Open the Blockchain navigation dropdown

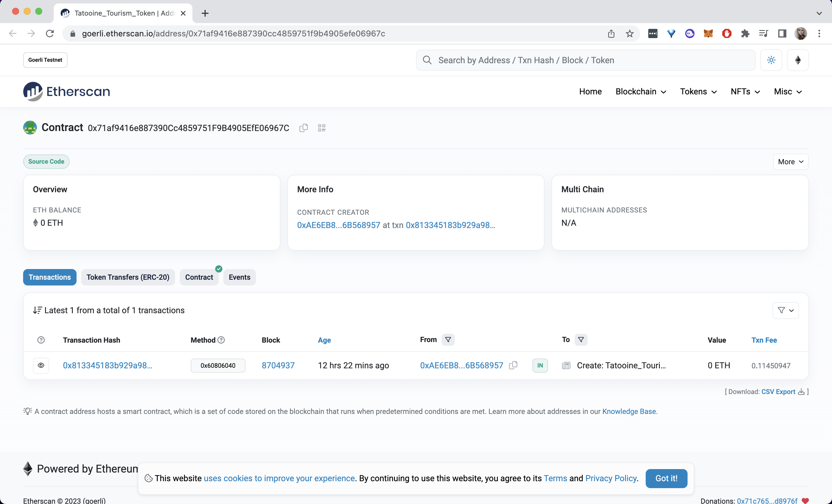(640, 92)
